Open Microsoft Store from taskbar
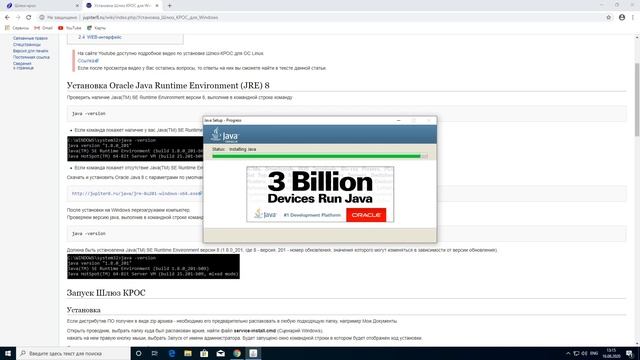The image size is (640, 360). click(x=204, y=353)
